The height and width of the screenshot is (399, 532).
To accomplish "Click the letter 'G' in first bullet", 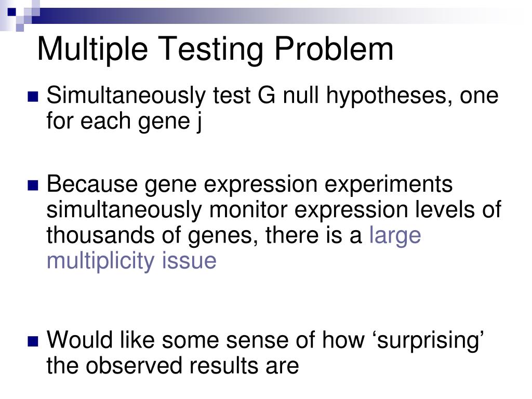I will click(267, 95).
